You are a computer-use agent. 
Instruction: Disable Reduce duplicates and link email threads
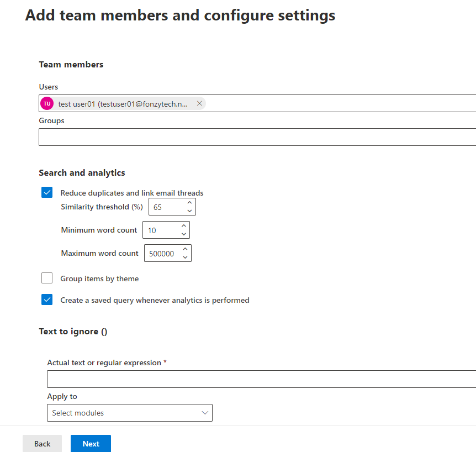point(47,192)
